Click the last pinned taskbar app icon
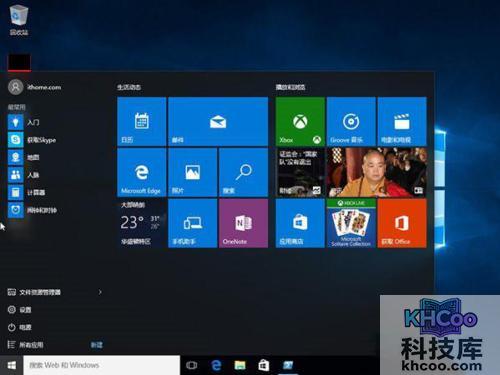Screen dimensions: 500x375 click(288, 366)
